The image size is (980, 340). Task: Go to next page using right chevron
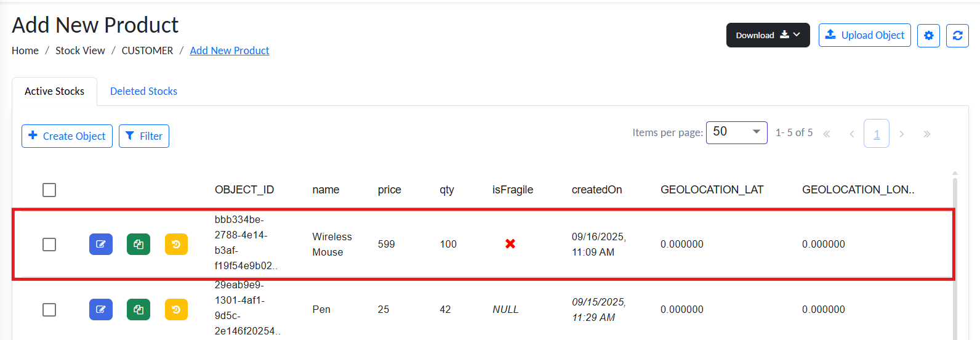(901, 134)
